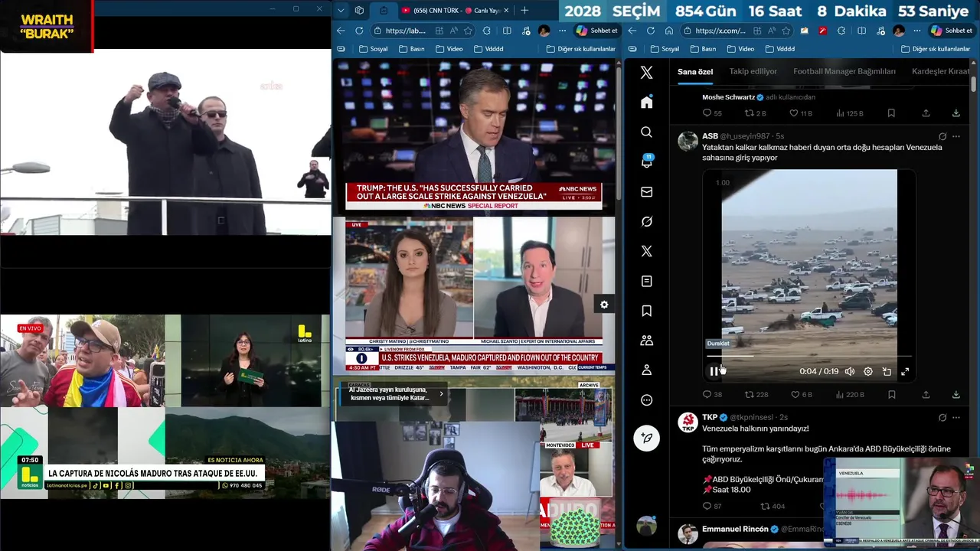
Task: Open Grok from the X sidebar
Action: [x=647, y=222]
